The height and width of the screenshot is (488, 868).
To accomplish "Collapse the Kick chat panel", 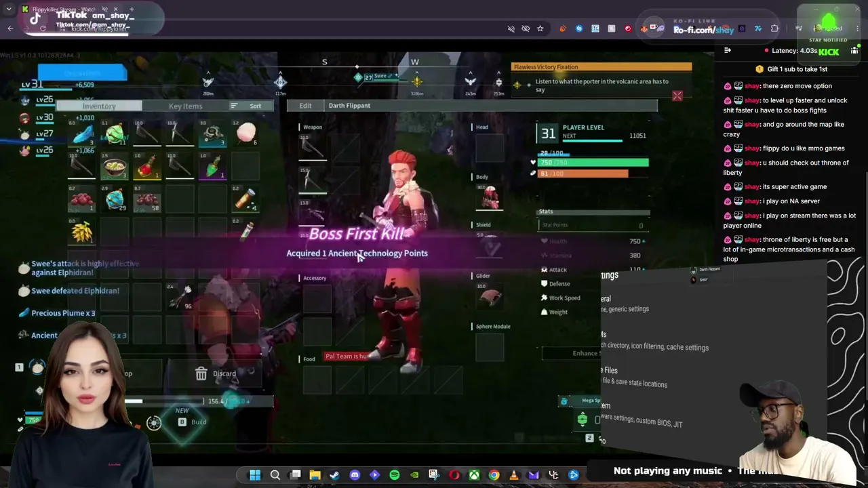I will 727,50.
